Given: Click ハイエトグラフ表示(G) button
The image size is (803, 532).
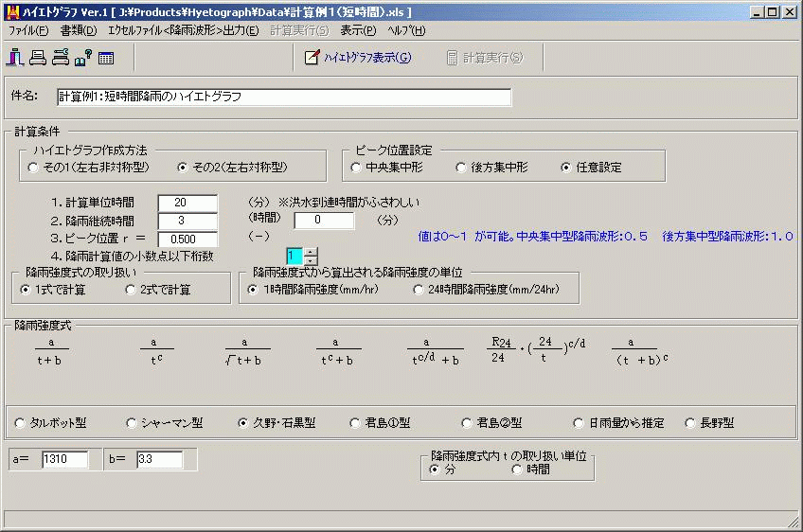Looking at the screenshot, I should pos(359,58).
